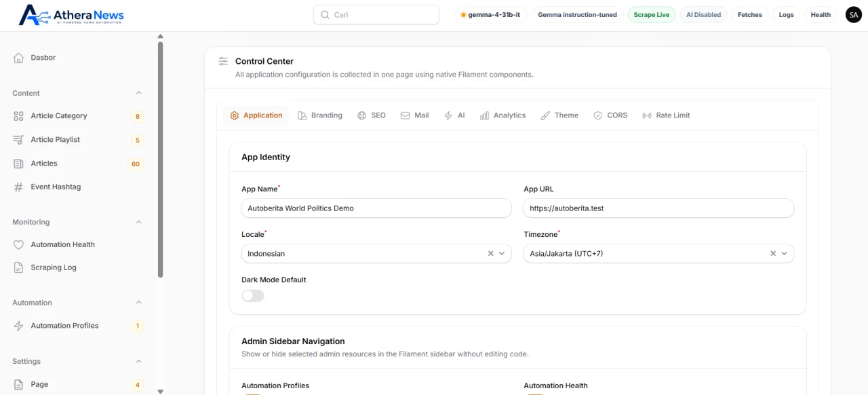Click the Dasbor home icon

(x=18, y=58)
